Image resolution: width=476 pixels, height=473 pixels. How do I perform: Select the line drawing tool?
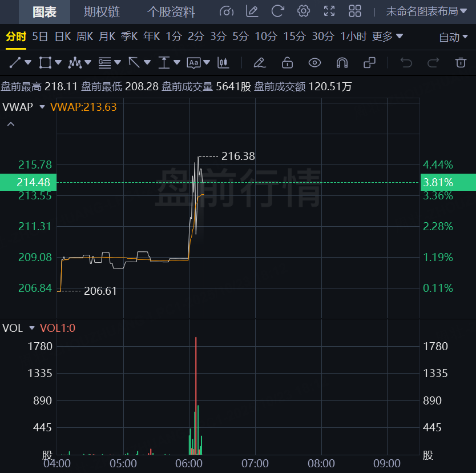coord(15,63)
